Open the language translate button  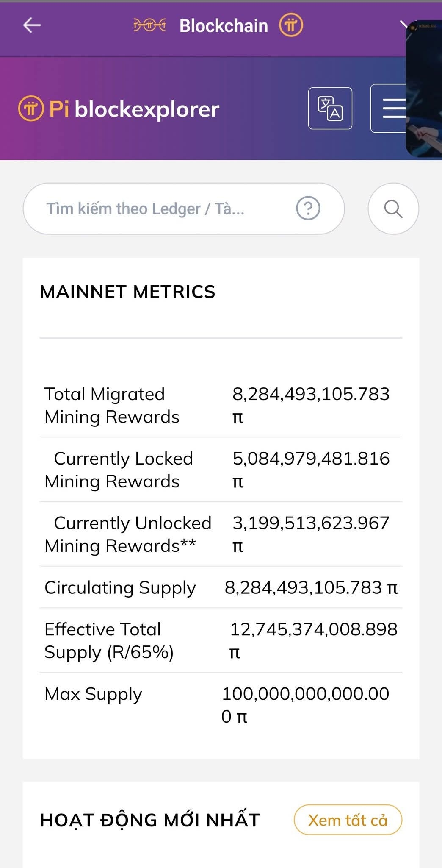pos(330,108)
